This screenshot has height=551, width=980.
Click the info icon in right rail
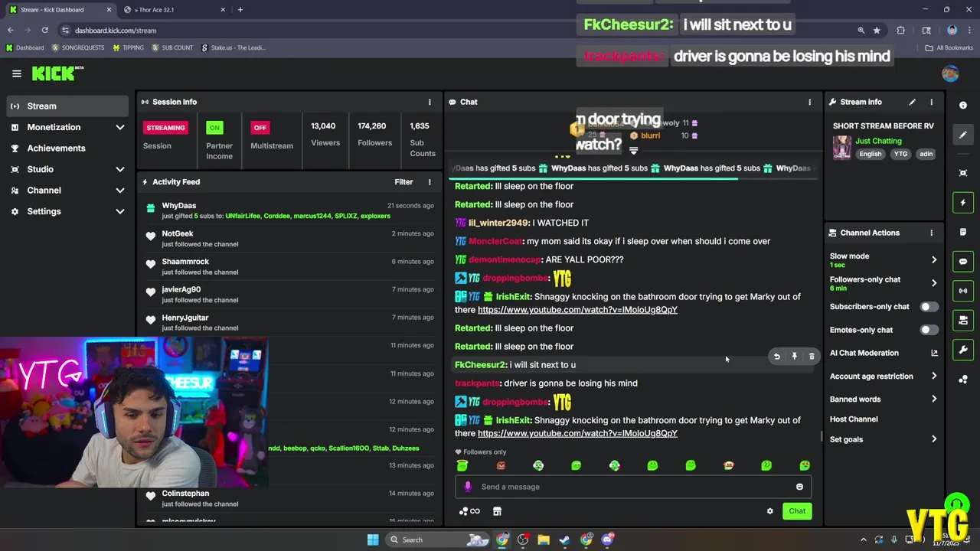[x=963, y=106]
